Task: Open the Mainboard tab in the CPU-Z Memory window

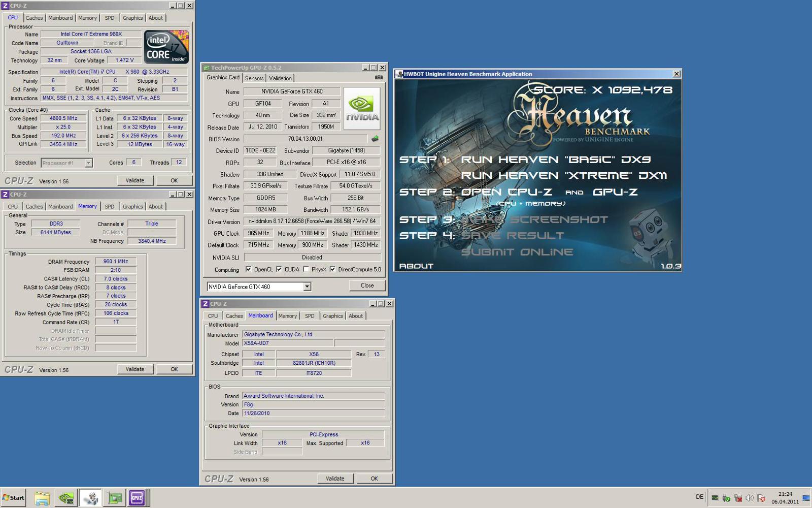Action: (x=60, y=207)
